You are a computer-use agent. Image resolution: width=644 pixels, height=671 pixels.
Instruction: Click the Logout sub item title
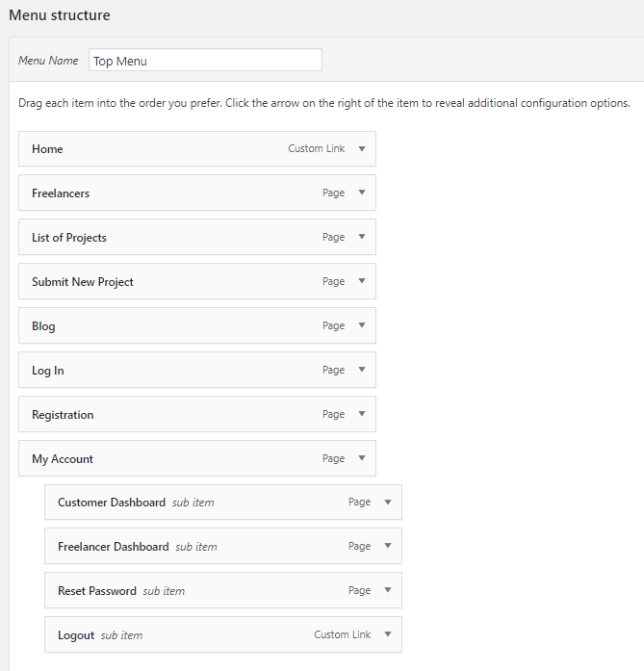(x=76, y=635)
